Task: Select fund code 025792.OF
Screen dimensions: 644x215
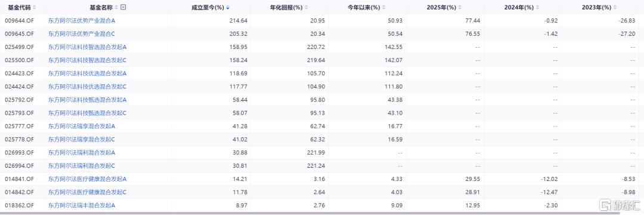Action: pyautogui.click(x=19, y=100)
